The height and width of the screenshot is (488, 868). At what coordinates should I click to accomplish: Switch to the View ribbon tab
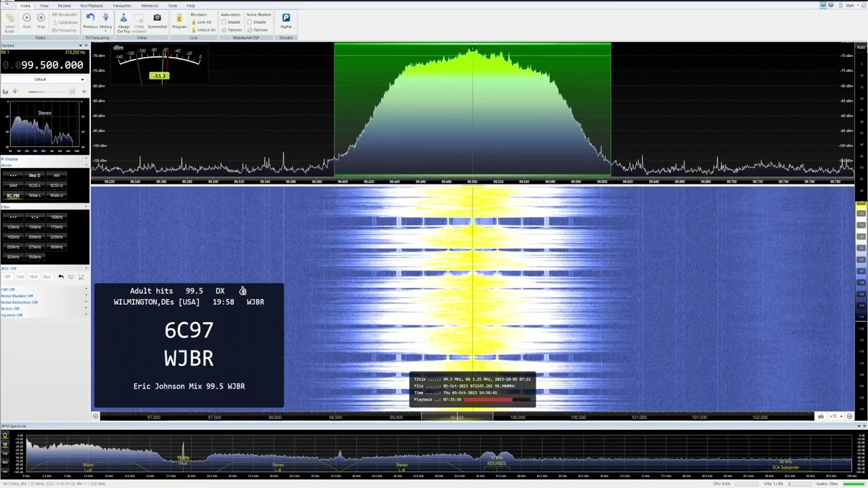(44, 5)
